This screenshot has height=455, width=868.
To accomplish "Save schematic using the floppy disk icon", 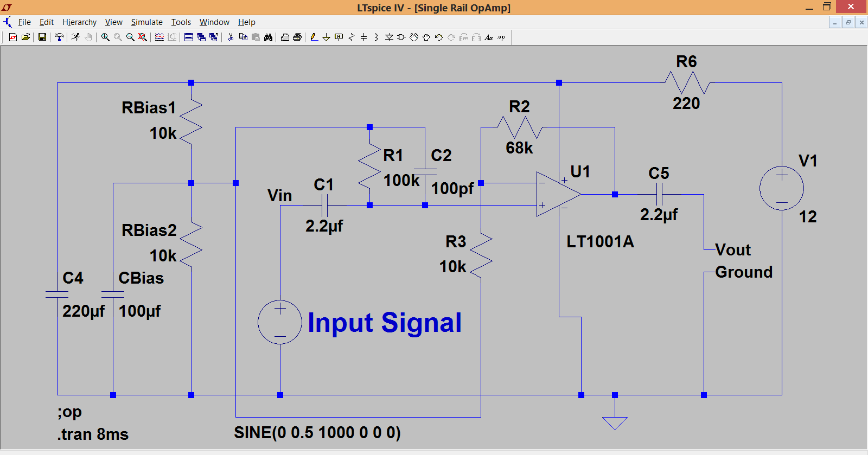I will 42,37.
